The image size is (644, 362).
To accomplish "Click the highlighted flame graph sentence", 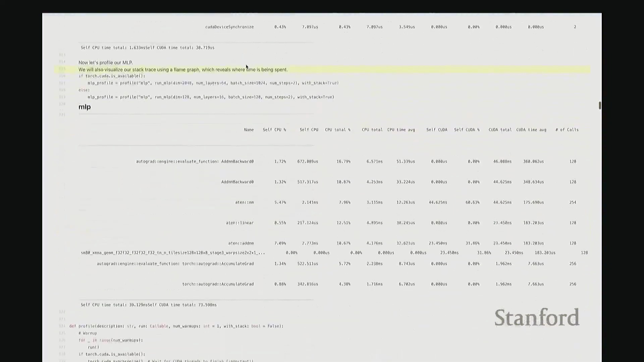I will point(183,70).
